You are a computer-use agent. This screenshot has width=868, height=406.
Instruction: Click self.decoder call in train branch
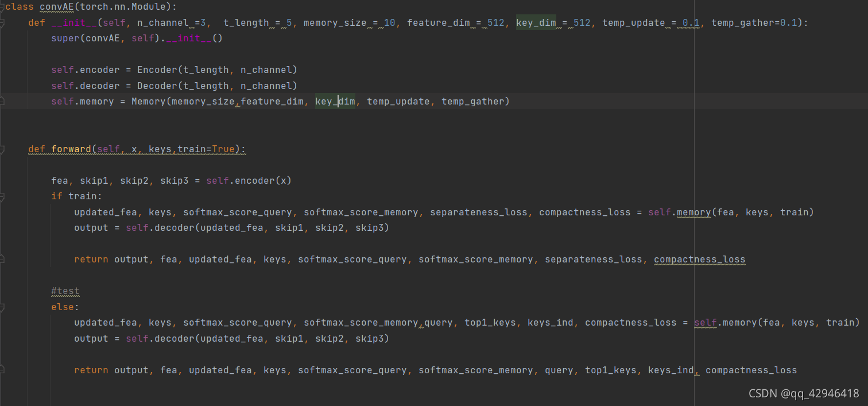[257, 228]
